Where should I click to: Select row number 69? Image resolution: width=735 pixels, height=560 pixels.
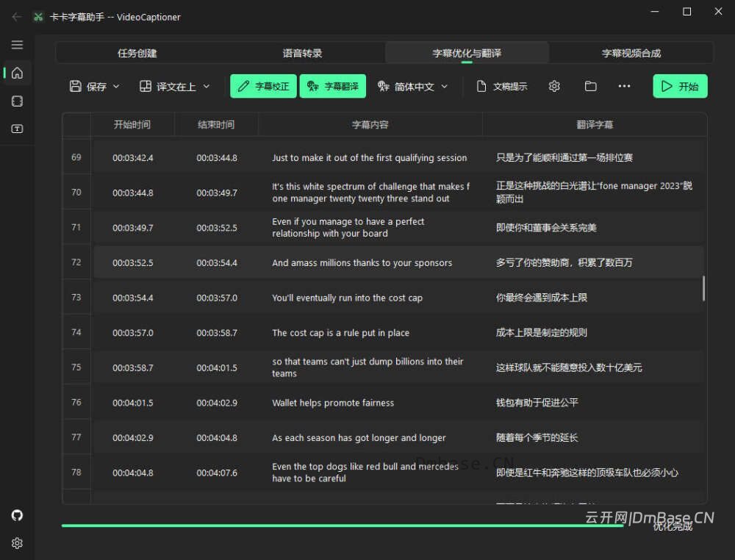76,157
